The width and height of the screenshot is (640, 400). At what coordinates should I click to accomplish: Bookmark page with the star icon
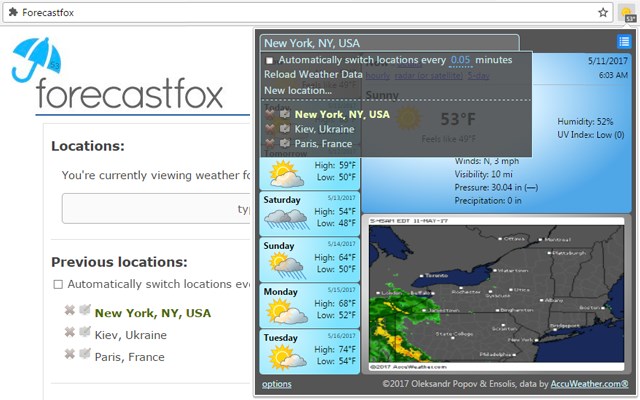pos(603,13)
